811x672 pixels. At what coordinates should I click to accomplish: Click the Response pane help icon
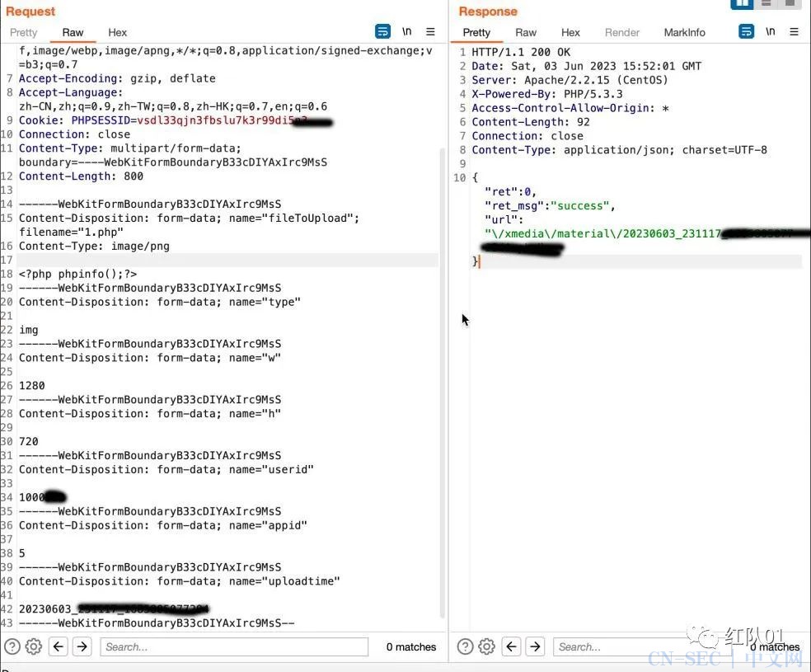pyautogui.click(x=465, y=646)
